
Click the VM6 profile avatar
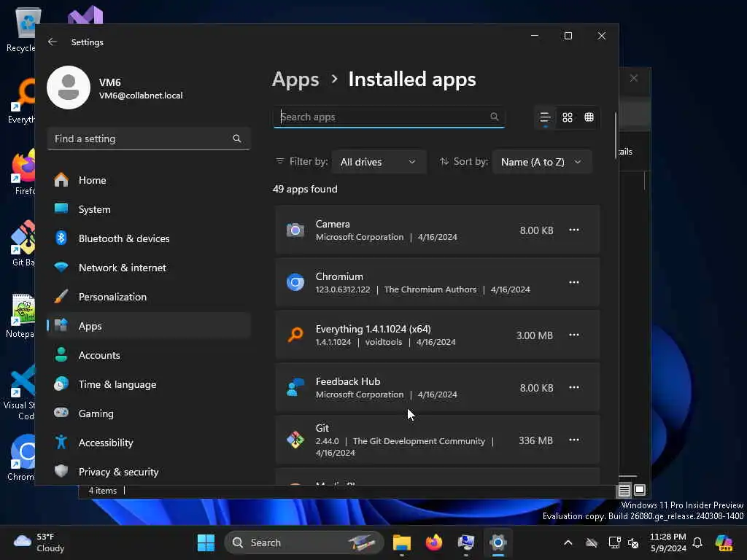69,87
